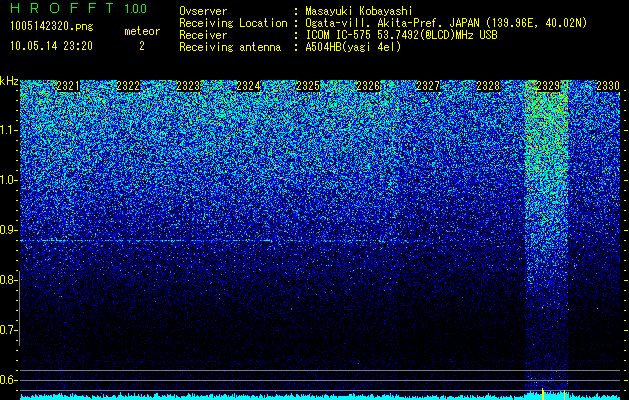Click the kHz axis unit label
The height and width of the screenshot is (400, 629).
tap(9, 81)
